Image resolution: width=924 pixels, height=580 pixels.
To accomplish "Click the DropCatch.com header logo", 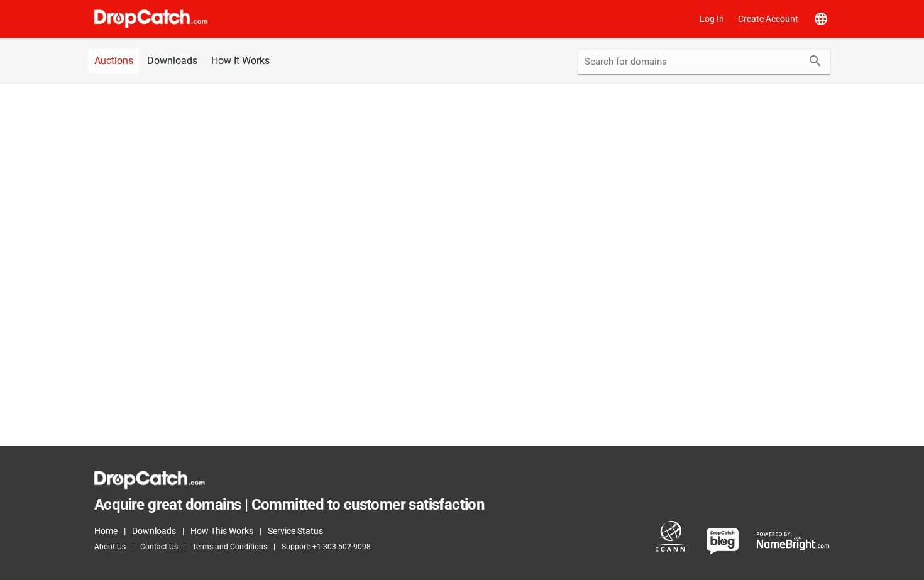I will [x=151, y=18].
